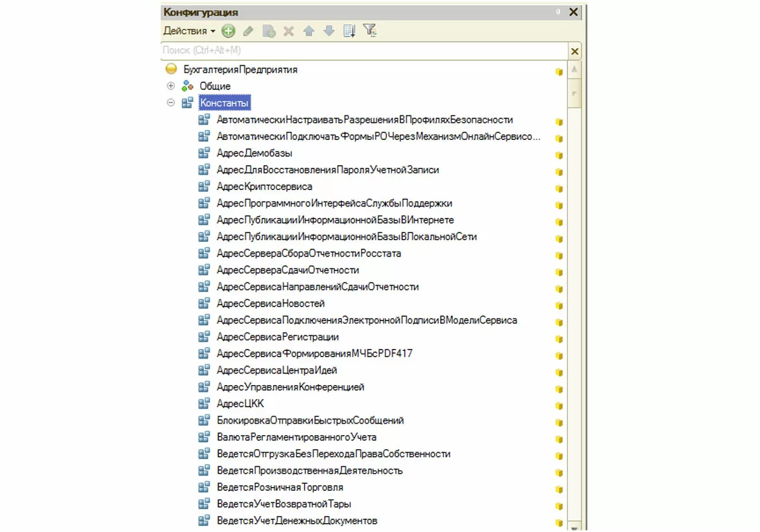Click the pencil Edit icon in toolbar

point(249,30)
